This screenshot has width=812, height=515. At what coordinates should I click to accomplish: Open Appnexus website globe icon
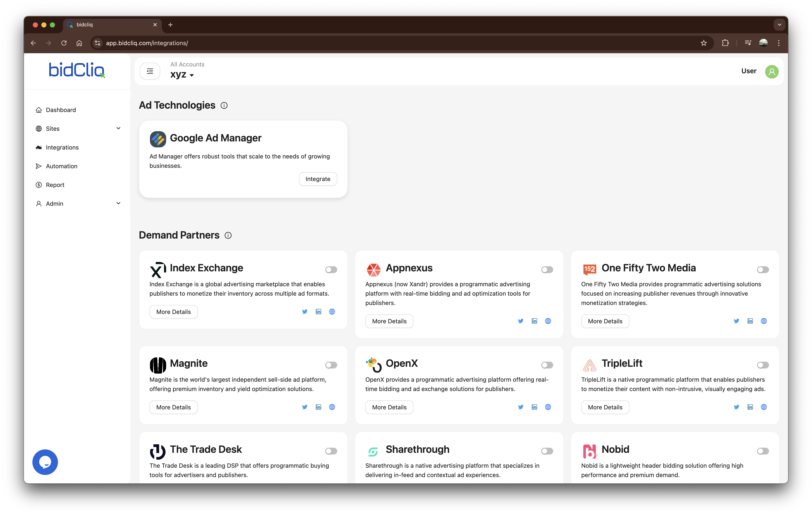548,321
